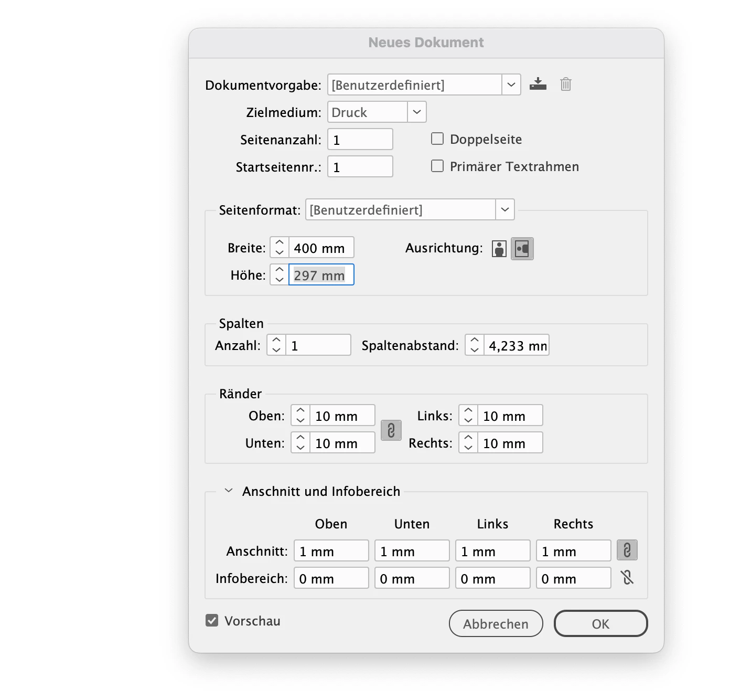Click the Breite 400 mm field
This screenshot has width=730, height=700.
coord(321,247)
